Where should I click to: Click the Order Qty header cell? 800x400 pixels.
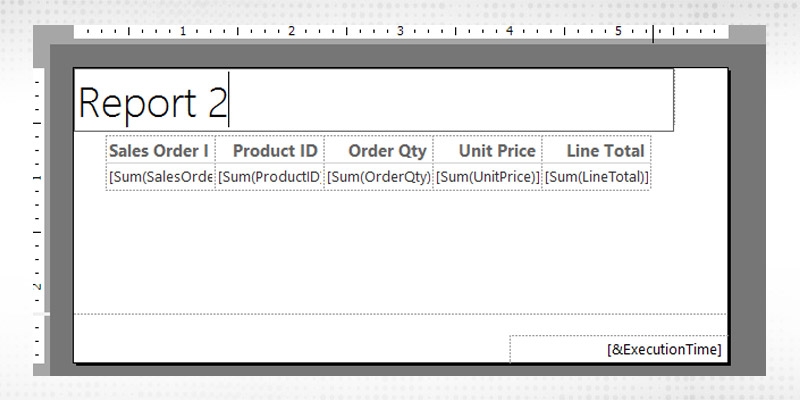(x=379, y=151)
